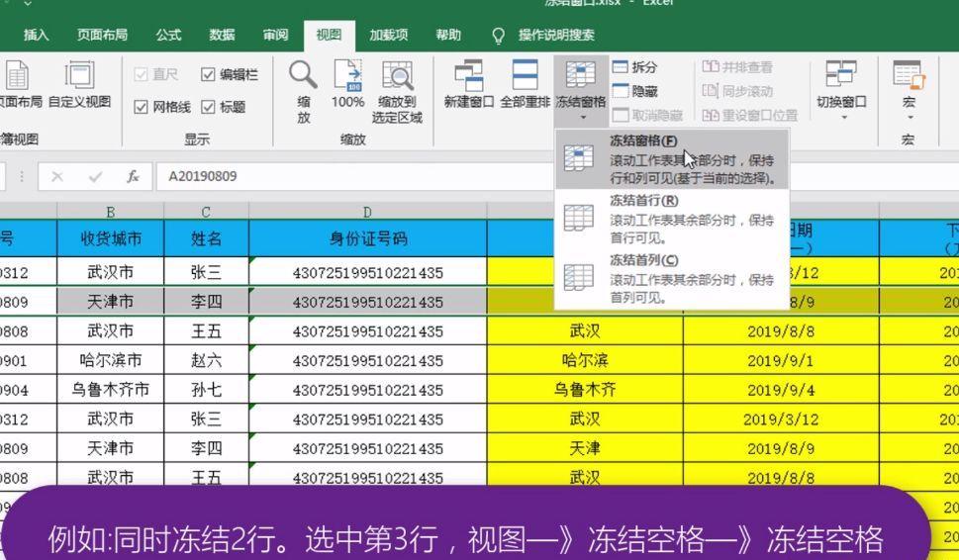959x560 pixels.
Task: Open Custom Views (自定义视图)
Action: click(79, 84)
